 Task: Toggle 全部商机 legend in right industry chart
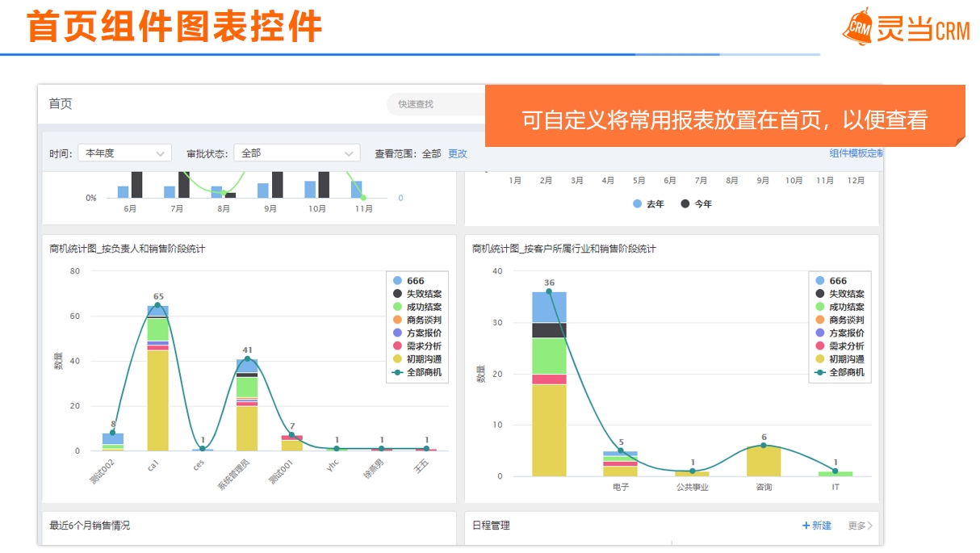(x=840, y=372)
